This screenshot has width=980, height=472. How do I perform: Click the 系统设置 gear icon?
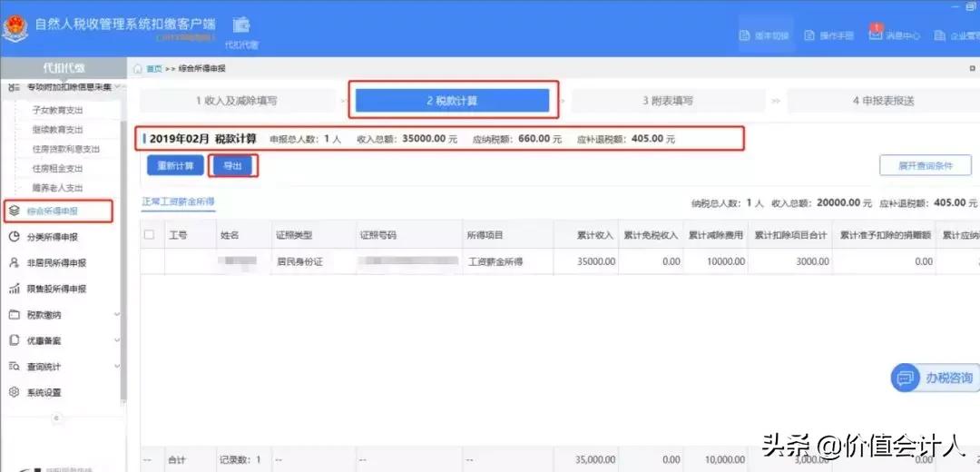15,393
